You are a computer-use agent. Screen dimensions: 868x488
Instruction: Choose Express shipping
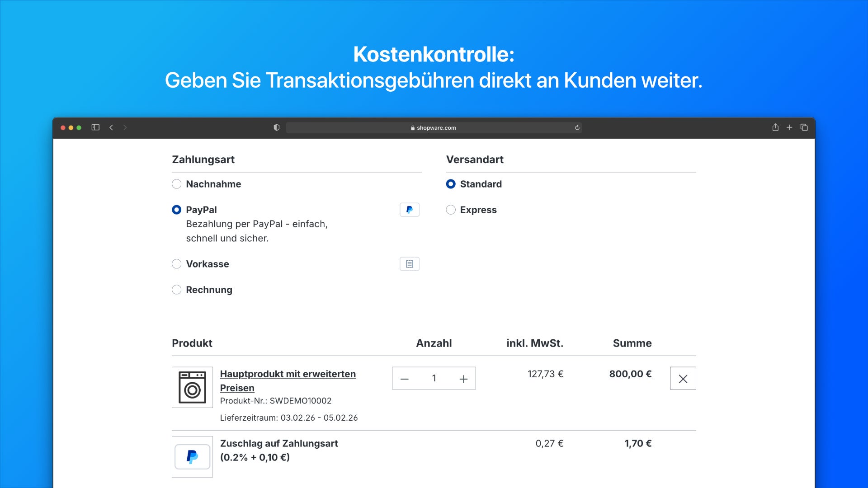coord(450,210)
